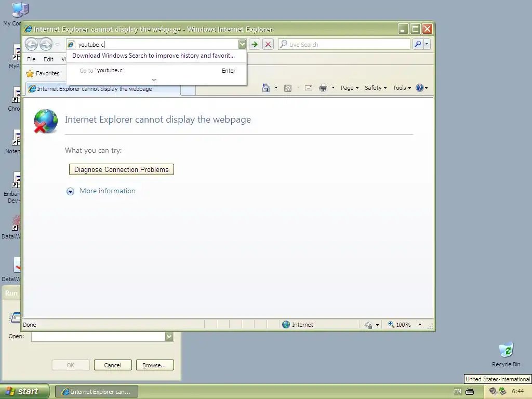Image resolution: width=532 pixels, height=399 pixels.
Task: Click the 'Done' status bar text
Action: pyautogui.click(x=30, y=325)
